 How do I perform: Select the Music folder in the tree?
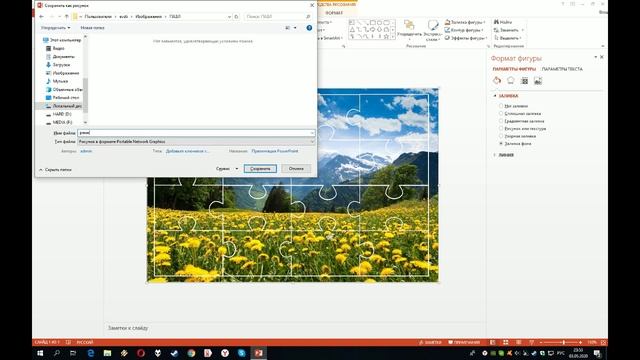(57, 81)
